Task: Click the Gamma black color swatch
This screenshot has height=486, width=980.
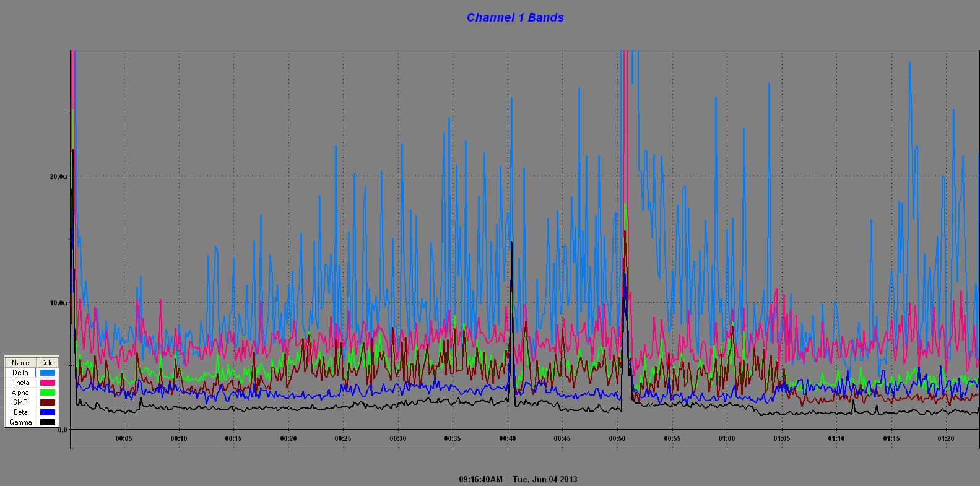Action: click(48, 422)
